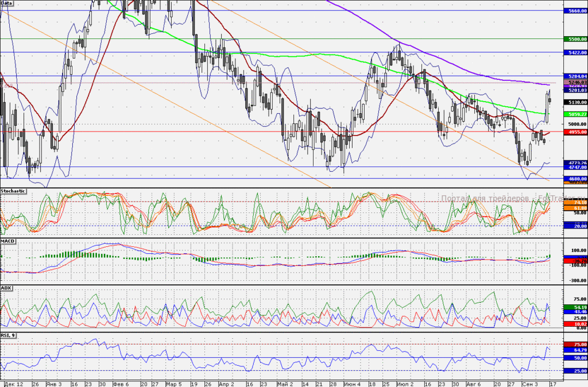Click the green 5059.27 moving average tag
The width and height of the screenshot is (588, 387).
575,114
